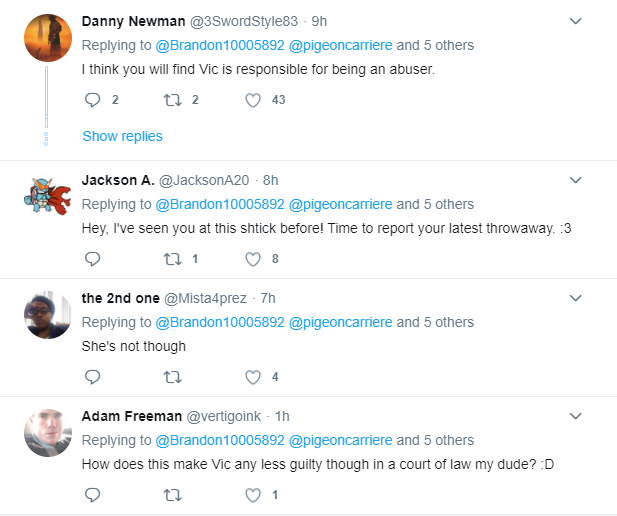This screenshot has width=617, height=516.
Task: Like Jackson A.'s tweet
Action: (253, 259)
